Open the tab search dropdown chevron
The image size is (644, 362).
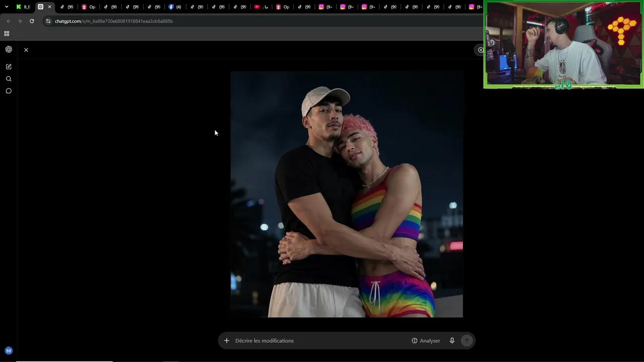pyautogui.click(x=7, y=7)
